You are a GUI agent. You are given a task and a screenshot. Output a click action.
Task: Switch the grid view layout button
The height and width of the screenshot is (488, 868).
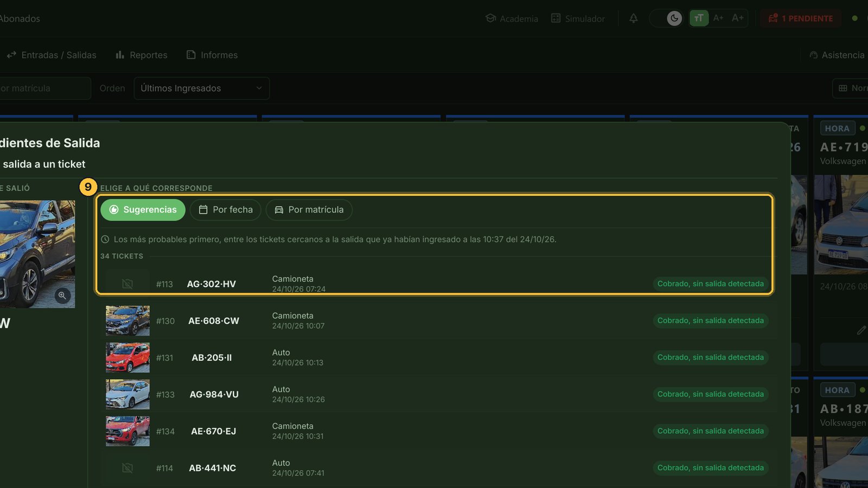tap(851, 88)
